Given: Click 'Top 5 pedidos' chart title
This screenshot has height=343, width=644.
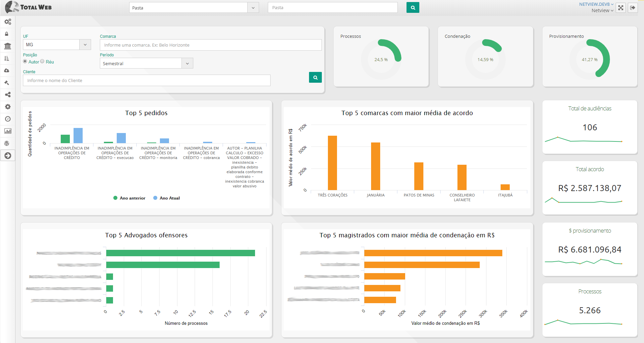Looking at the screenshot, I should point(146,113).
